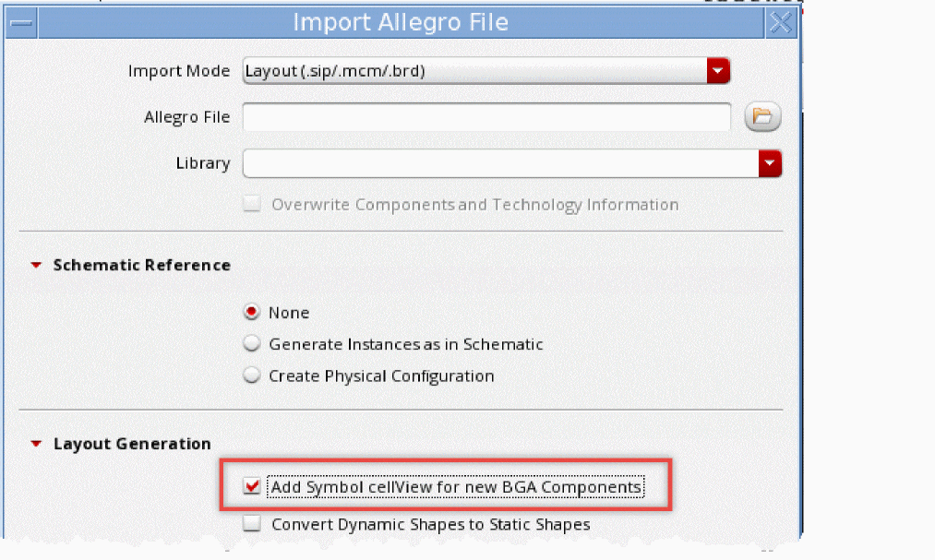Toggle Overwrite Components and Technology Information checkbox
Image resolution: width=935 pixels, height=560 pixels.
(251, 205)
